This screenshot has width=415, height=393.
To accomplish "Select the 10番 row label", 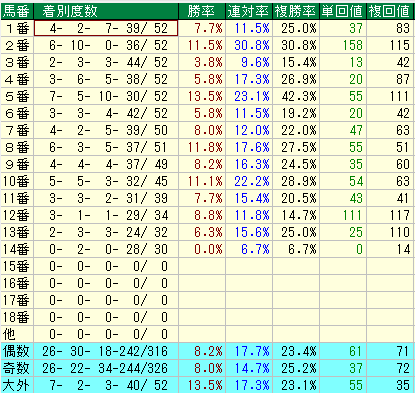I will [17, 181].
